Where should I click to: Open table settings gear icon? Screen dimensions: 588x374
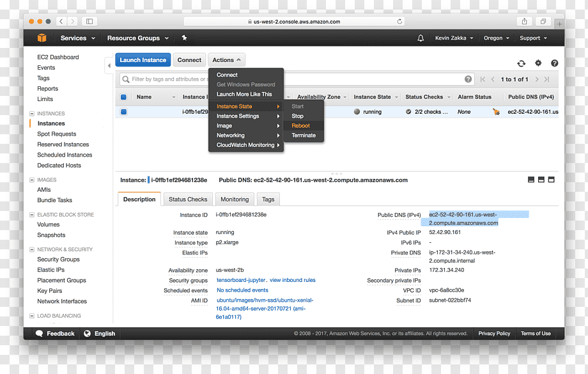tap(538, 63)
